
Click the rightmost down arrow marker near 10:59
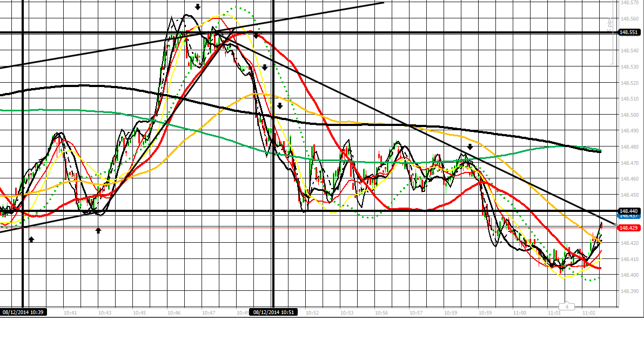coord(470,147)
